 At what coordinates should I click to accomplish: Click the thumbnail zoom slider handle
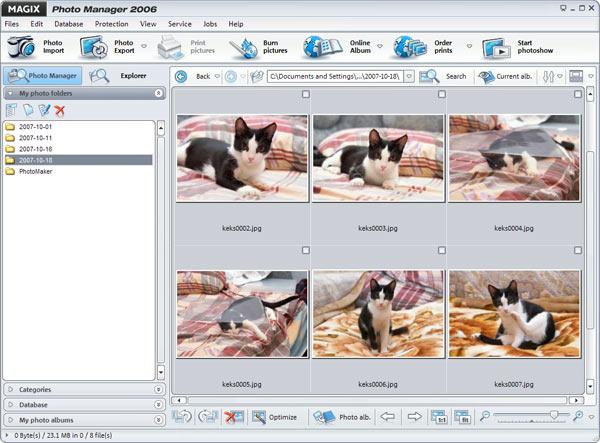pos(554,414)
